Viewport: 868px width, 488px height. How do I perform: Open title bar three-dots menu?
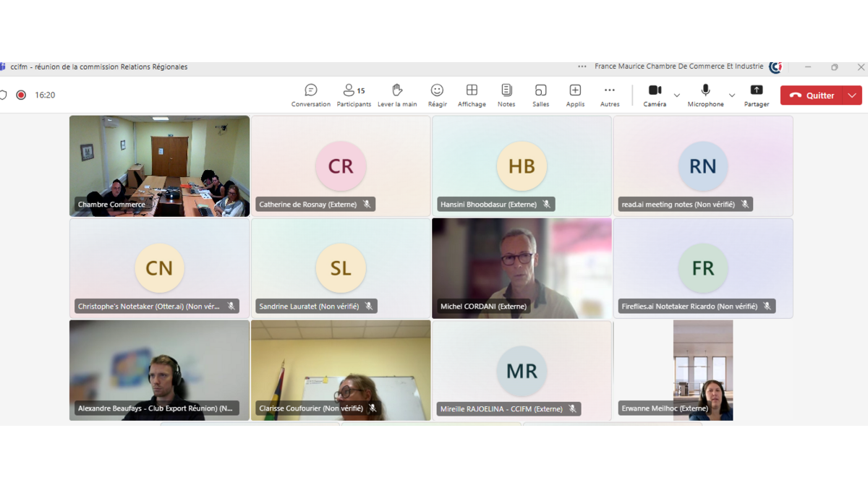[x=582, y=67]
